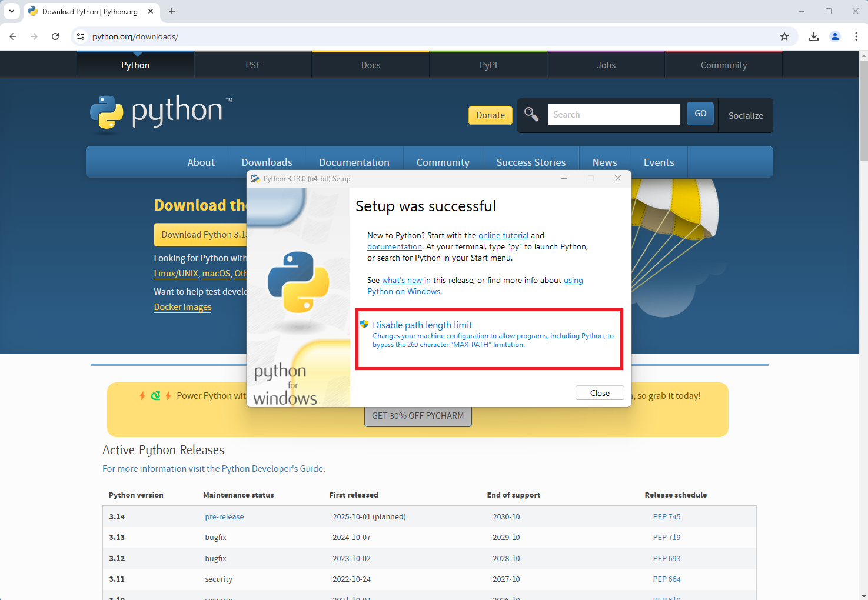Image resolution: width=868 pixels, height=600 pixels.
Task: Open the pre-release status link
Action: point(224,516)
